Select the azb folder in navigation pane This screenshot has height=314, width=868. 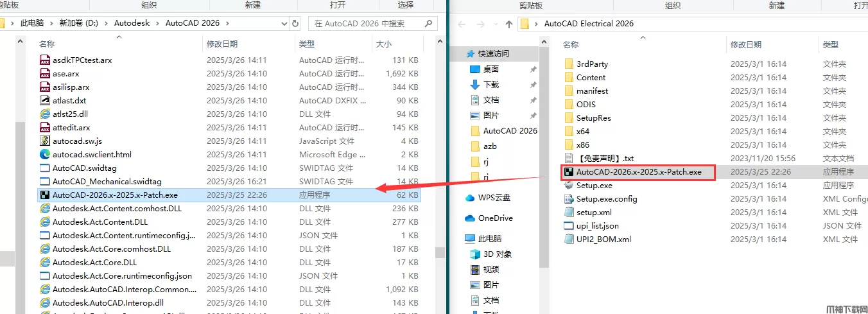click(x=490, y=146)
